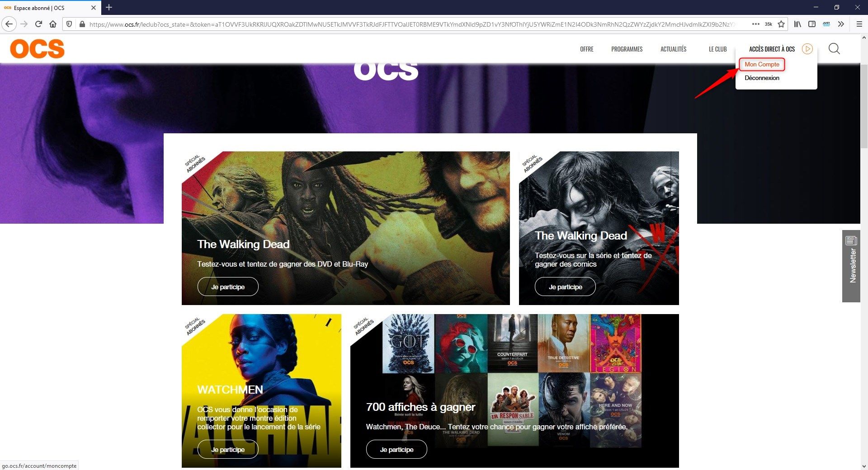
Task: Click the tracking protection shield icon
Action: tap(69, 24)
